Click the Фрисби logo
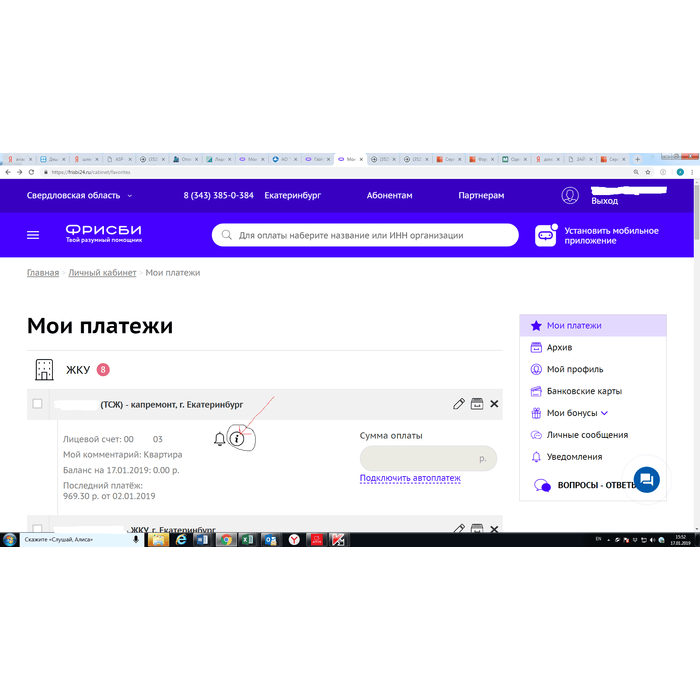 pyautogui.click(x=103, y=234)
